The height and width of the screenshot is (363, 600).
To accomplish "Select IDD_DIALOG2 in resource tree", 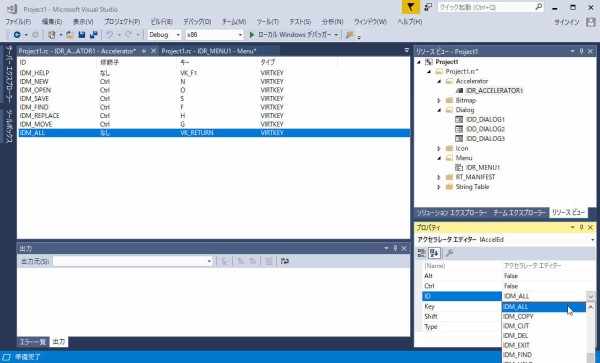I will (485, 129).
